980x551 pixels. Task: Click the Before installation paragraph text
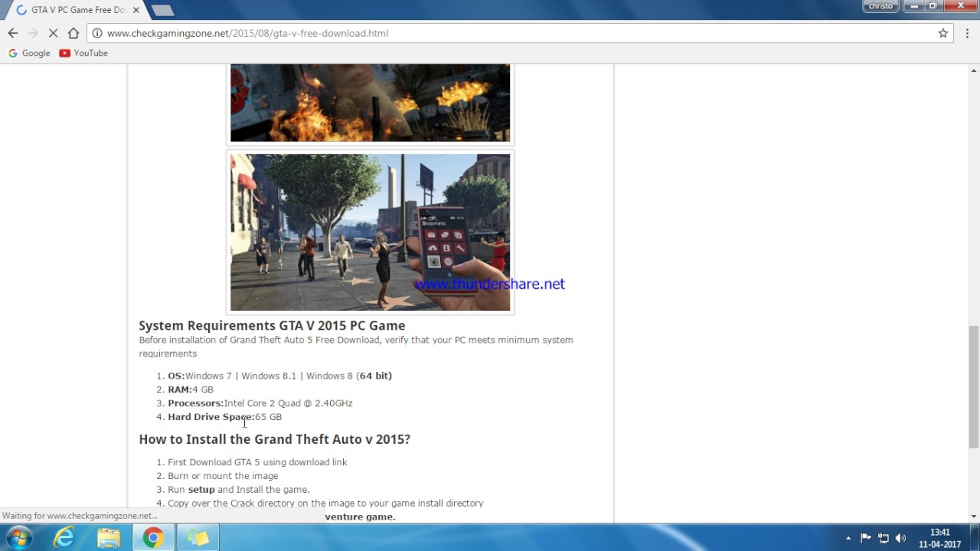[356, 347]
